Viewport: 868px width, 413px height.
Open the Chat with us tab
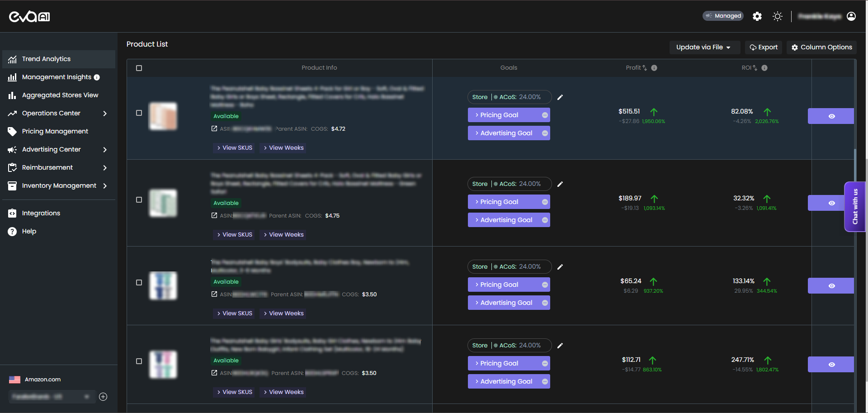tap(855, 207)
